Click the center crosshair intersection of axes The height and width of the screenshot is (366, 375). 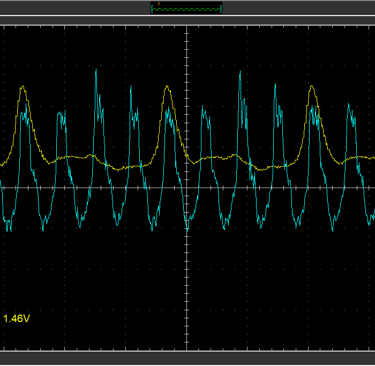pyautogui.click(x=187, y=188)
